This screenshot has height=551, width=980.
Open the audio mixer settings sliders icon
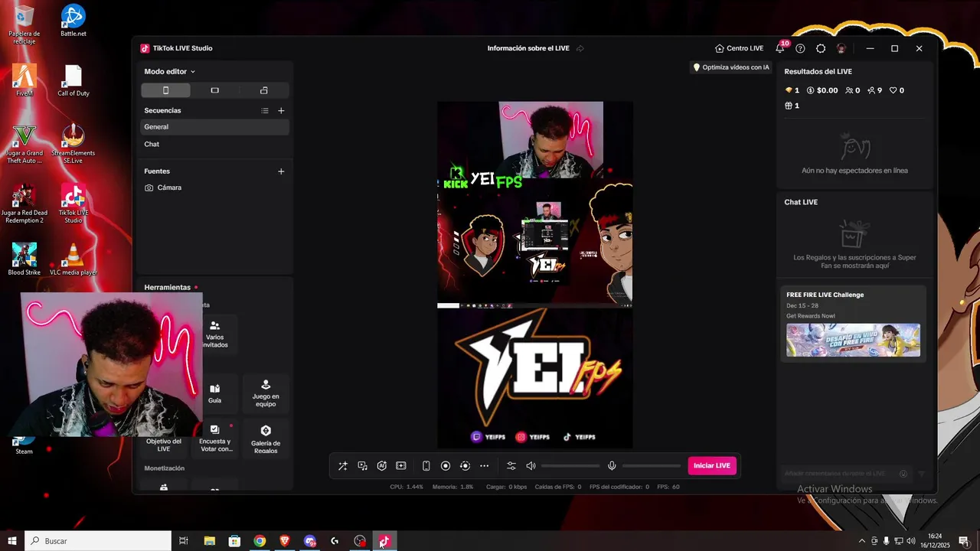511,466
